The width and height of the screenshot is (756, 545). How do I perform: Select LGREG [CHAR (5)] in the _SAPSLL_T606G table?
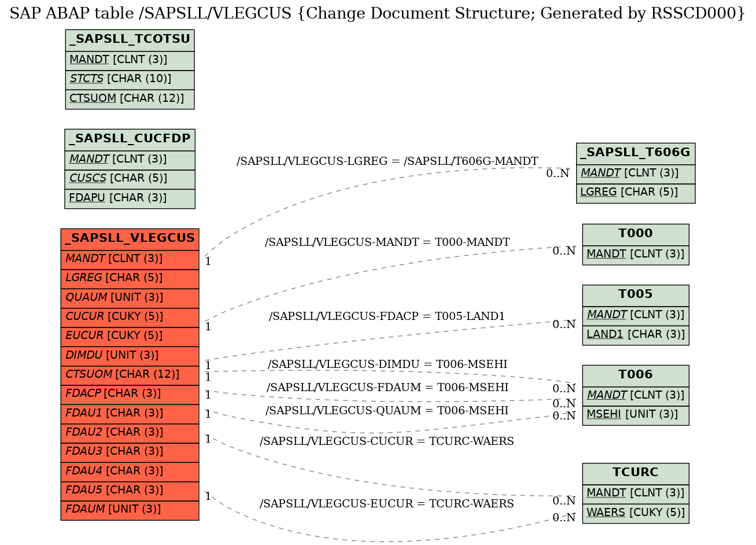coord(636,193)
